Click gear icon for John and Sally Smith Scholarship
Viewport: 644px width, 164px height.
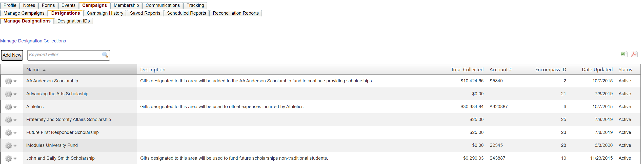click(9, 158)
